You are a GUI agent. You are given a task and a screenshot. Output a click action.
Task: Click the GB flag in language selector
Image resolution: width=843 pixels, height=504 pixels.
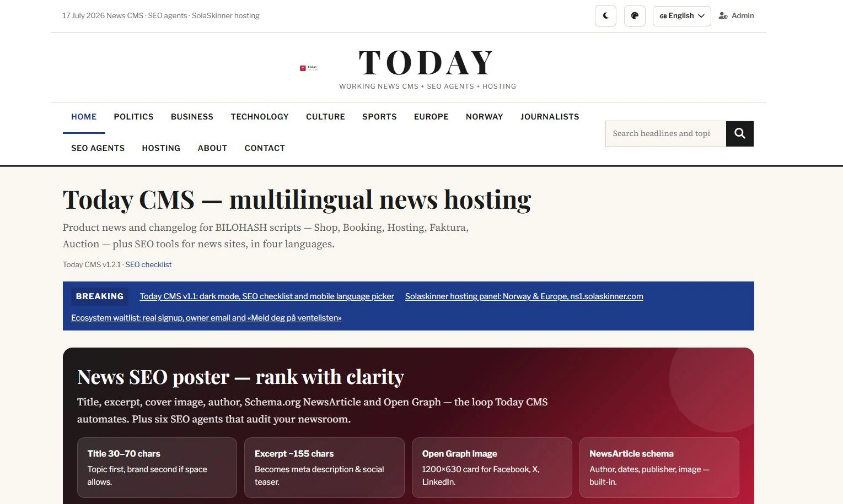click(663, 17)
